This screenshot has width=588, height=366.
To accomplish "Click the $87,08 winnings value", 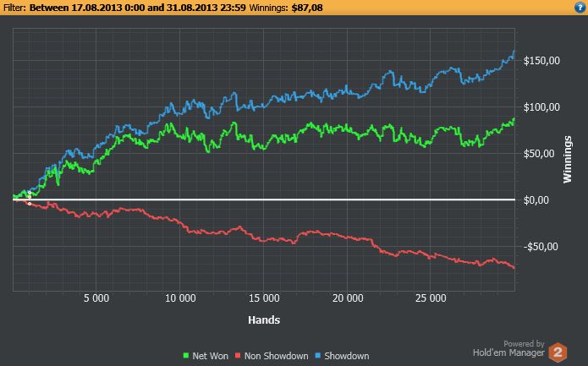I will tap(307, 8).
